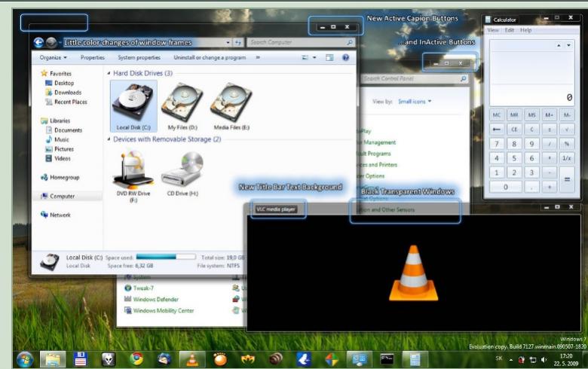The height and width of the screenshot is (369, 588).
Task: Click the MR memory recall button
Action: point(514,115)
